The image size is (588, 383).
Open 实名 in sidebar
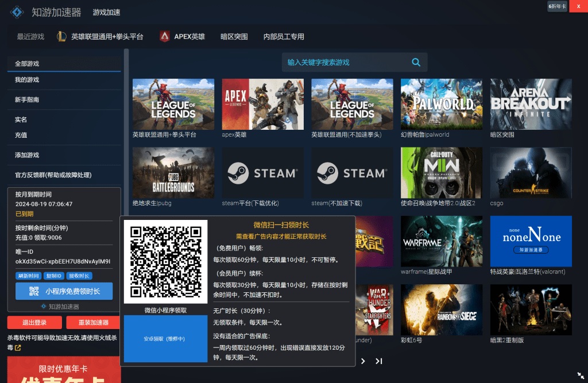(x=64, y=119)
